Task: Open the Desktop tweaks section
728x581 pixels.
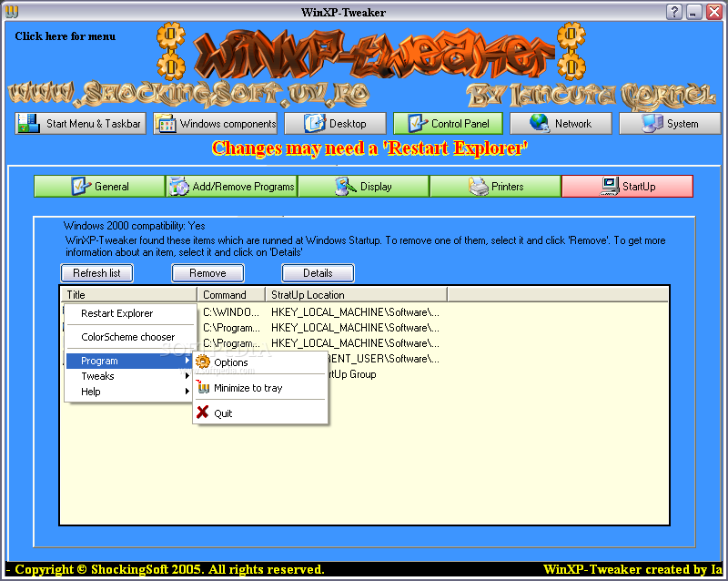Action: [x=335, y=124]
